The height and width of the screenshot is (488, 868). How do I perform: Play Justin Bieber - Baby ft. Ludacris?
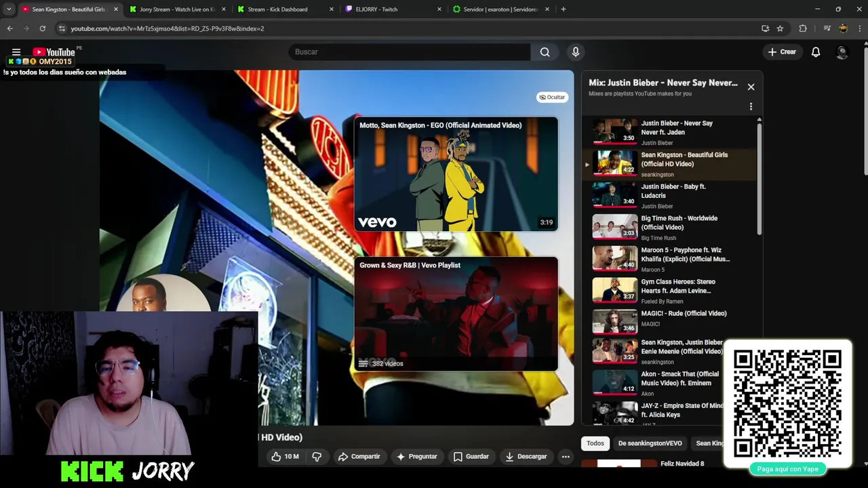pos(669,196)
